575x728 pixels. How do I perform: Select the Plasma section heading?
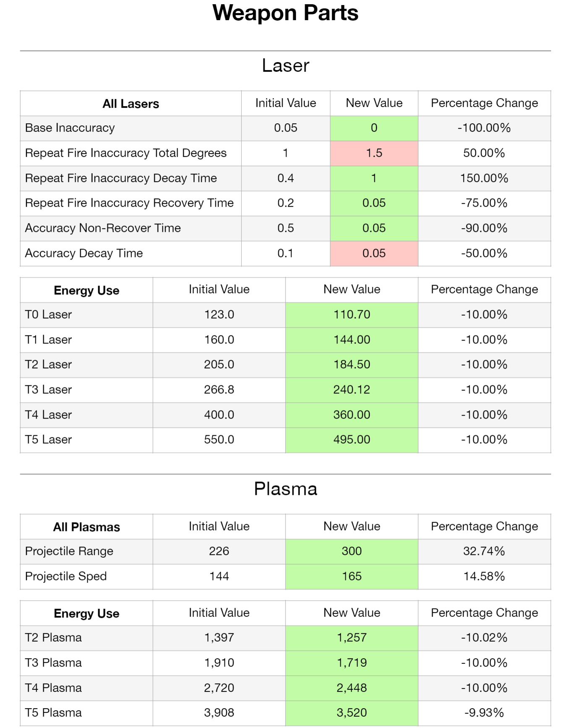285,489
